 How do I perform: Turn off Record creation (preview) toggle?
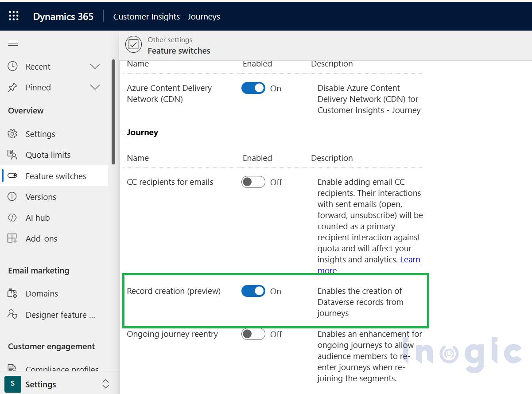click(x=253, y=291)
